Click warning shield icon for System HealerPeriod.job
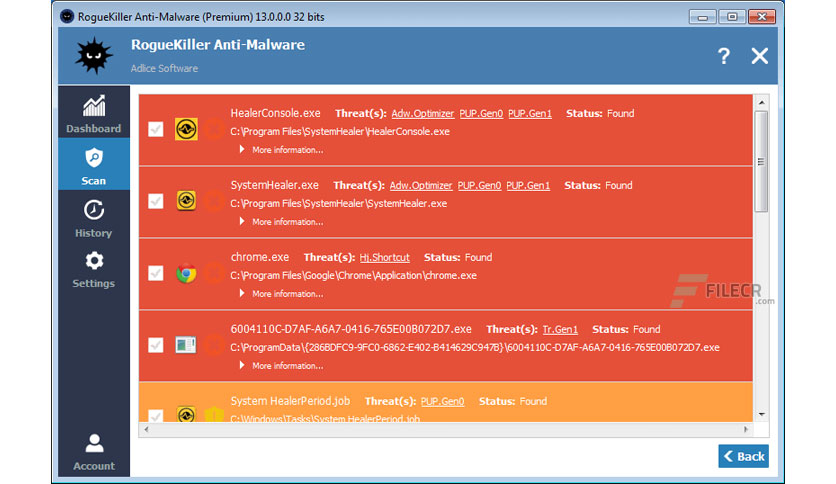This screenshot has width=836, height=484. [214, 414]
